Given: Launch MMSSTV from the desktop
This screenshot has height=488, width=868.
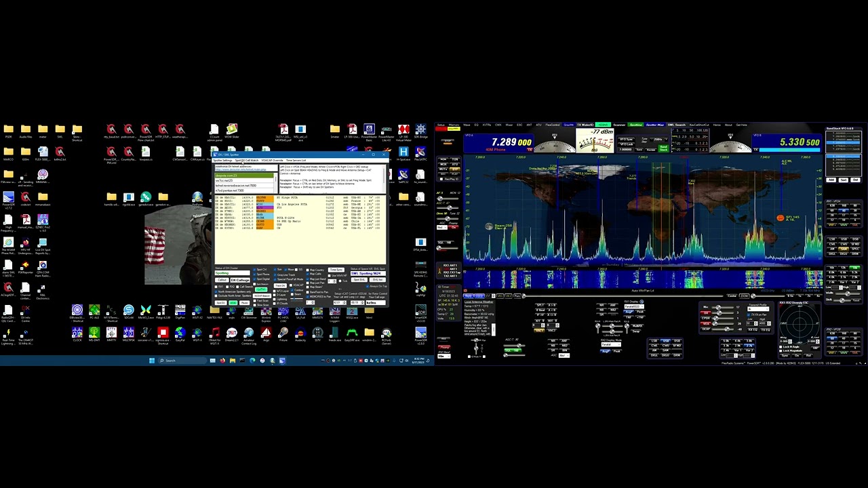Looking at the screenshot, I should (x=317, y=313).
